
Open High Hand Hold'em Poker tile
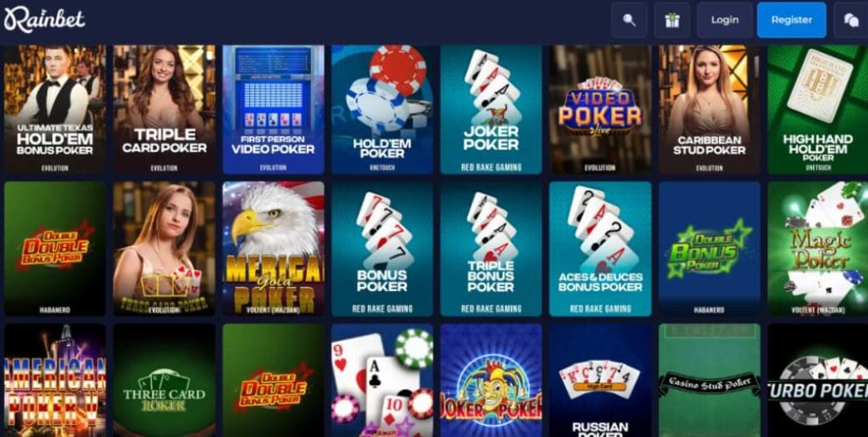818,109
